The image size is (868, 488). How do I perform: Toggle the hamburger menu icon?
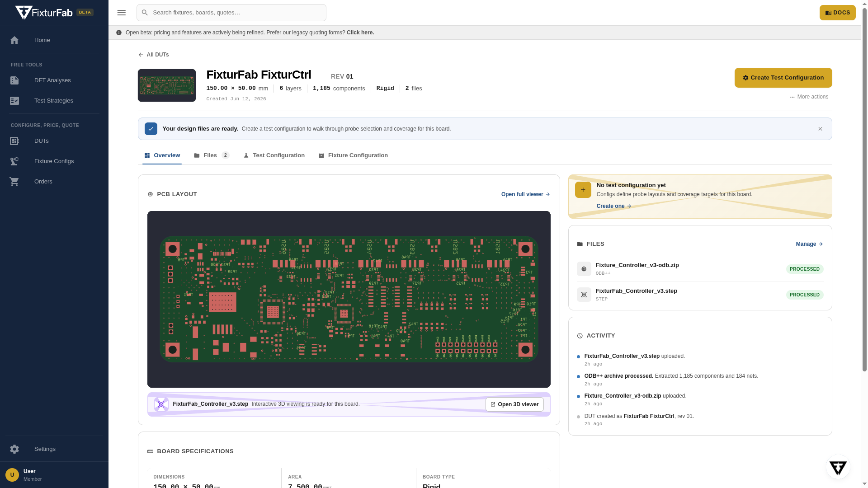point(122,13)
